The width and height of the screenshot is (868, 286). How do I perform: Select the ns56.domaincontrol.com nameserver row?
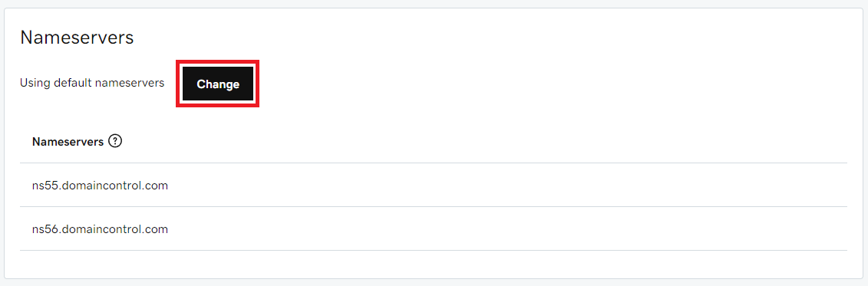434,228
